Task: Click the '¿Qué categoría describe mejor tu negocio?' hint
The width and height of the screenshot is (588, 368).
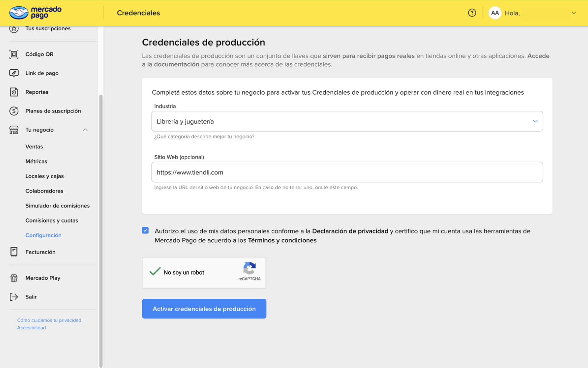Action: tap(204, 137)
